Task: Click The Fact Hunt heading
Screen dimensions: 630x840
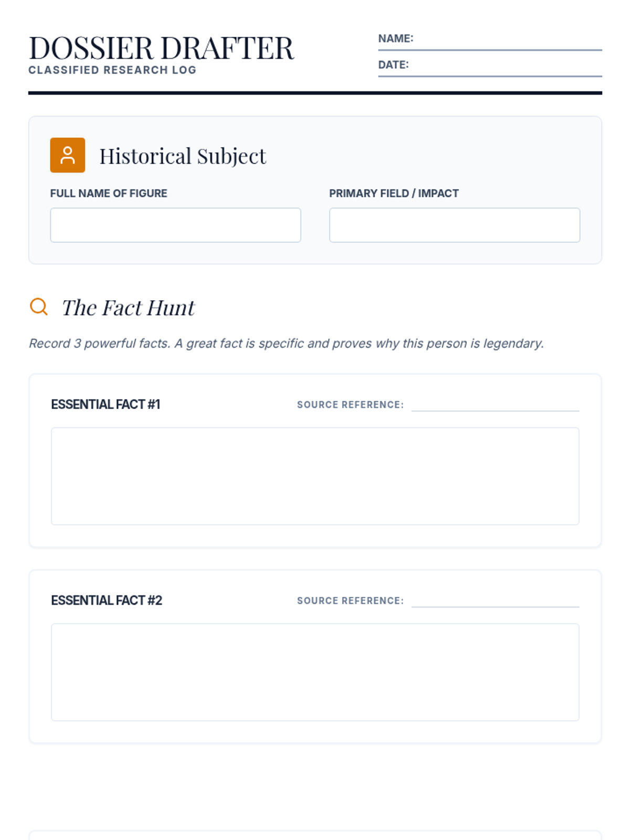Action: (128, 308)
